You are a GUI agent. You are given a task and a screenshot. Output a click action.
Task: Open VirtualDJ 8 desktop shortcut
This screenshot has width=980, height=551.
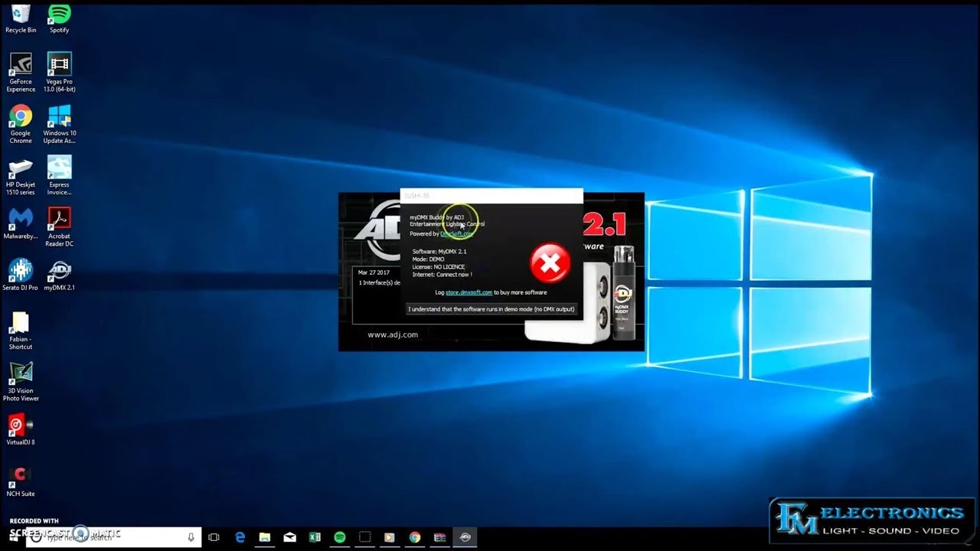(21, 429)
